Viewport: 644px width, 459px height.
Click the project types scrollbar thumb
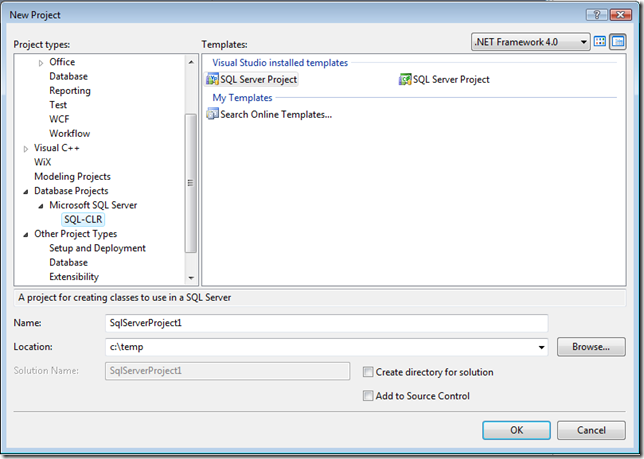tap(191, 183)
